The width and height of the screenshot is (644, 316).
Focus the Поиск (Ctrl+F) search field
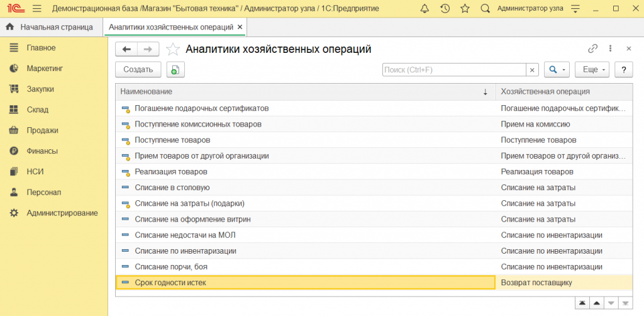(454, 70)
